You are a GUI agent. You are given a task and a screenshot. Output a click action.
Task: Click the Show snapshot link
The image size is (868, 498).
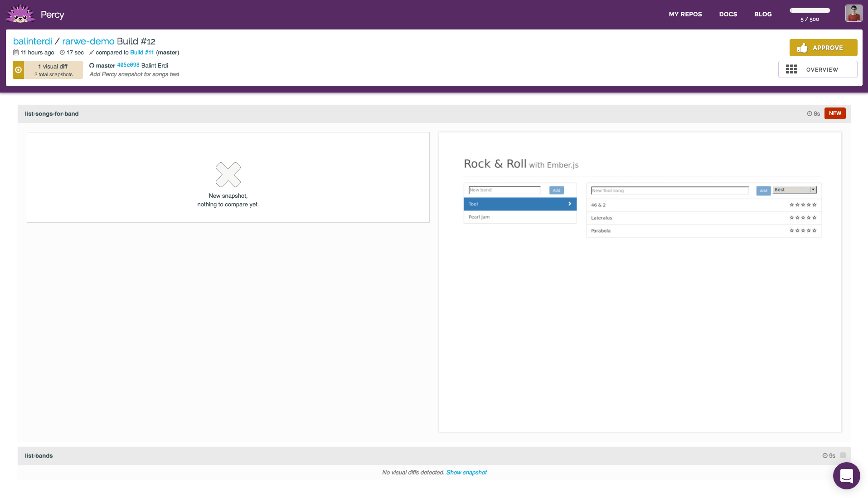(466, 473)
